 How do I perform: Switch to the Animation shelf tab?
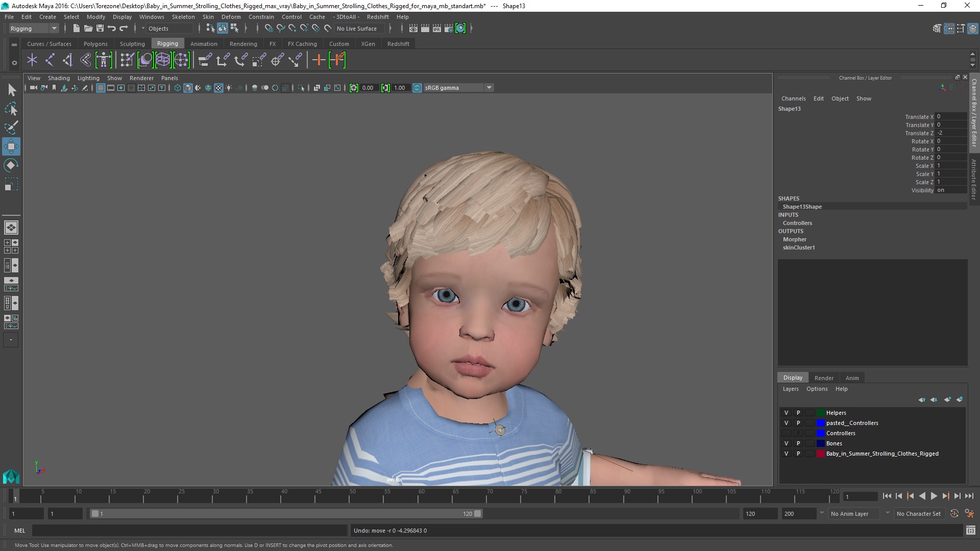pos(204,44)
